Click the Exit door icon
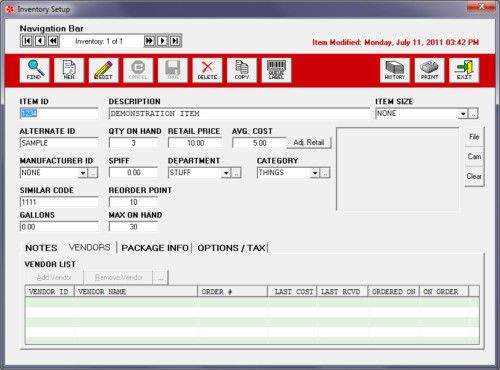This screenshot has height=370, width=500. [464, 70]
